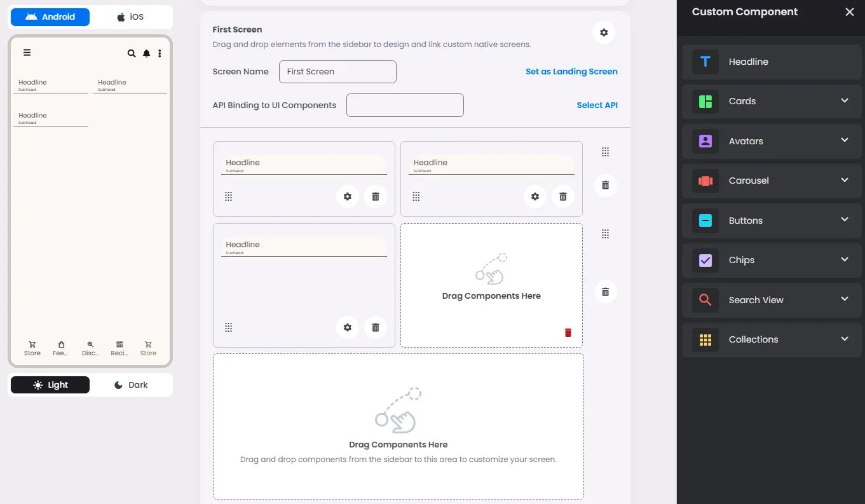
Task: Click Set as Landing Screen link
Action: click(x=571, y=72)
